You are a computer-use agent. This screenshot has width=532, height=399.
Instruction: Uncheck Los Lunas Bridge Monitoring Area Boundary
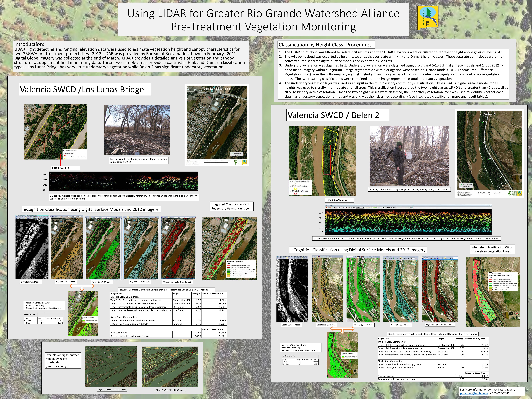(x=64, y=157)
